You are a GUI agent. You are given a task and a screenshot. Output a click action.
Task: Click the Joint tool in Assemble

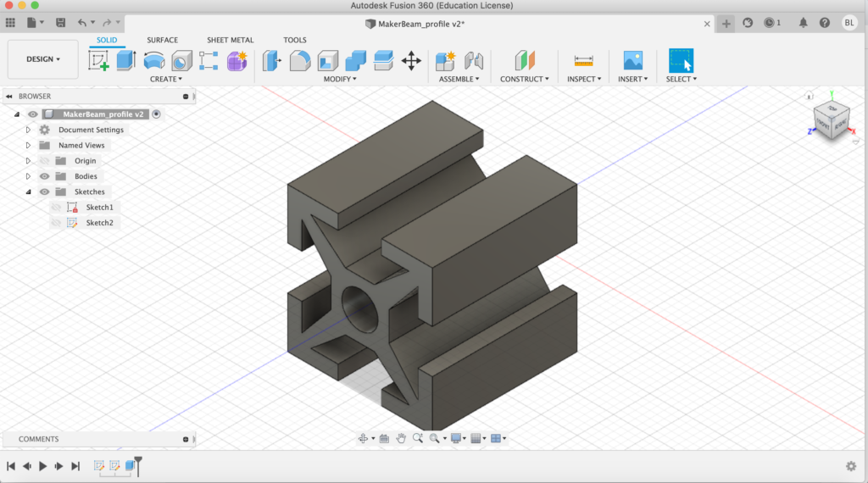(473, 61)
